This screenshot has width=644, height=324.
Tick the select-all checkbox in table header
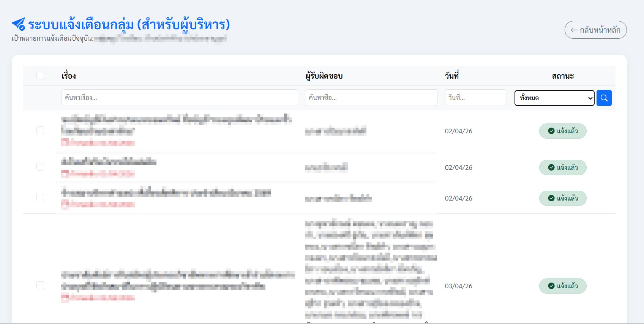coord(40,76)
